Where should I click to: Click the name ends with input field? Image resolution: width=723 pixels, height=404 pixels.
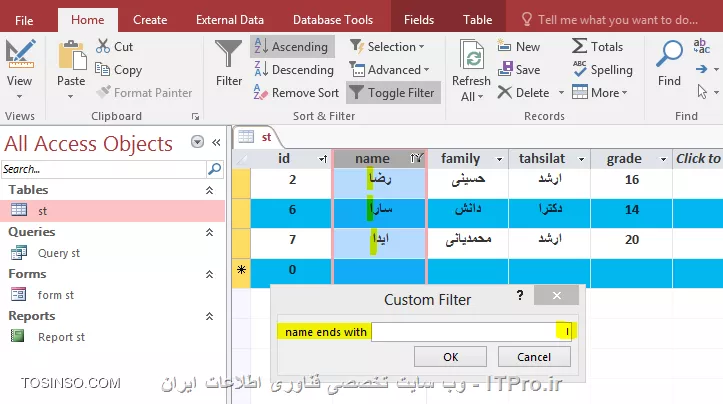click(x=471, y=332)
